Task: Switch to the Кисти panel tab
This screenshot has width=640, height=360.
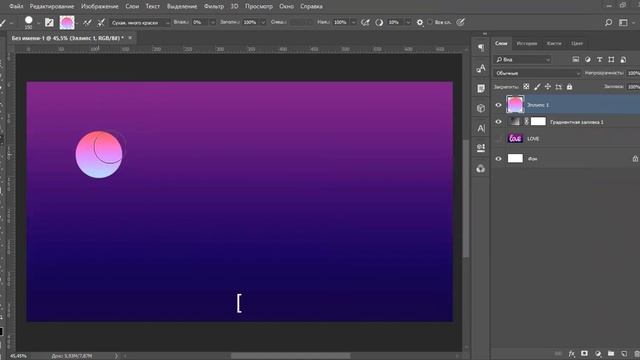Action: (554, 43)
